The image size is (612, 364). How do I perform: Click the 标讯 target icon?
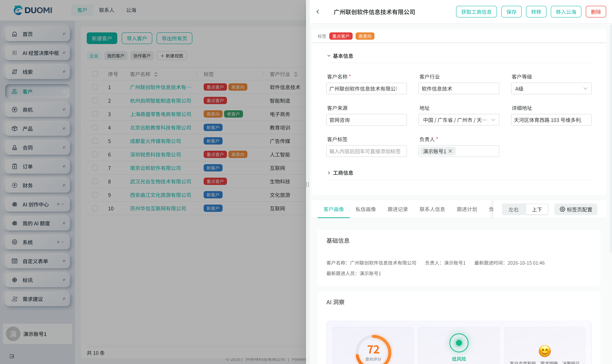pyautogui.click(x=15, y=280)
